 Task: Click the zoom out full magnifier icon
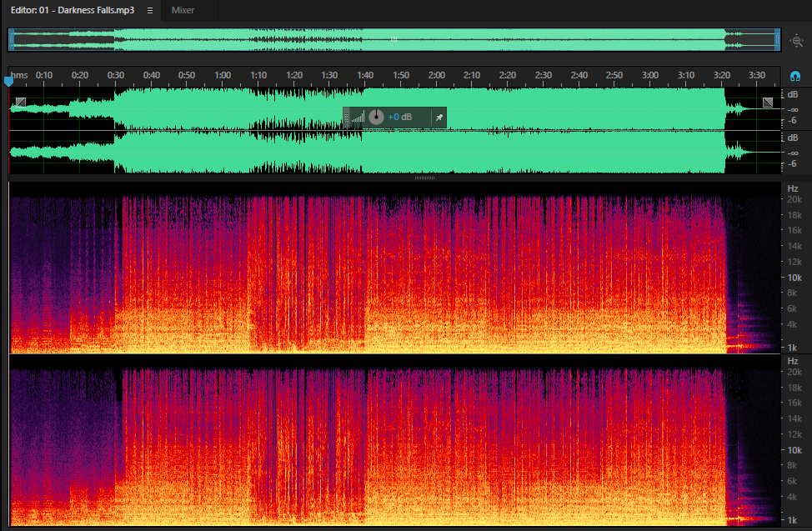click(797, 40)
